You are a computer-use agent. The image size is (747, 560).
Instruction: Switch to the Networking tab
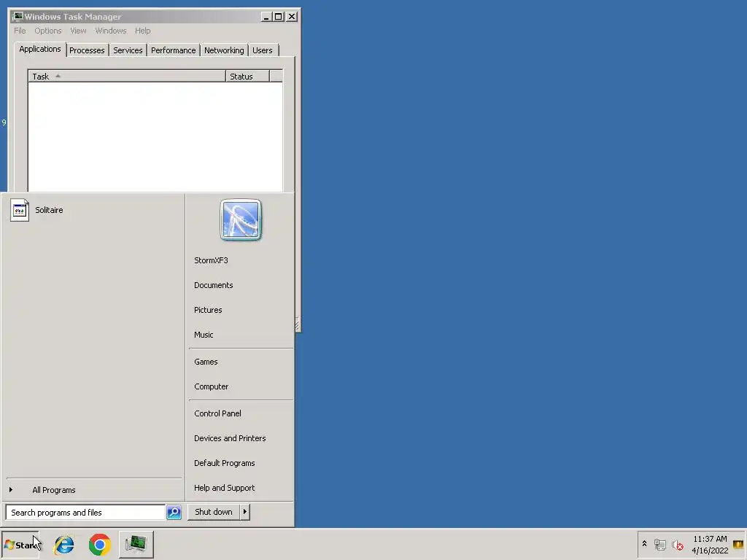coord(224,50)
